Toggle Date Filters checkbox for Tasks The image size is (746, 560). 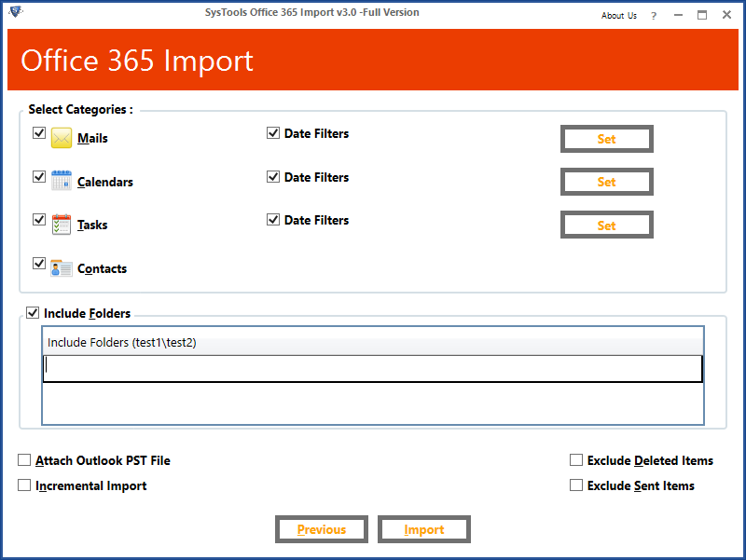(273, 220)
